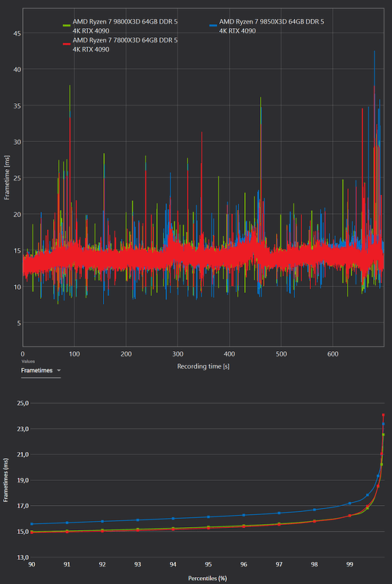Click the red Ryzen 7 7800X3D legend swatch
392x584 pixels.
(x=66, y=43)
